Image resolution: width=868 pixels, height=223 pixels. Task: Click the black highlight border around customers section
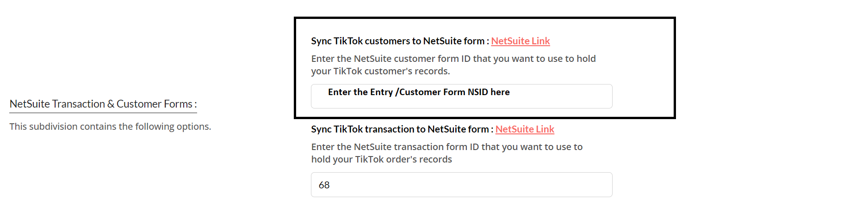pyautogui.click(x=485, y=18)
